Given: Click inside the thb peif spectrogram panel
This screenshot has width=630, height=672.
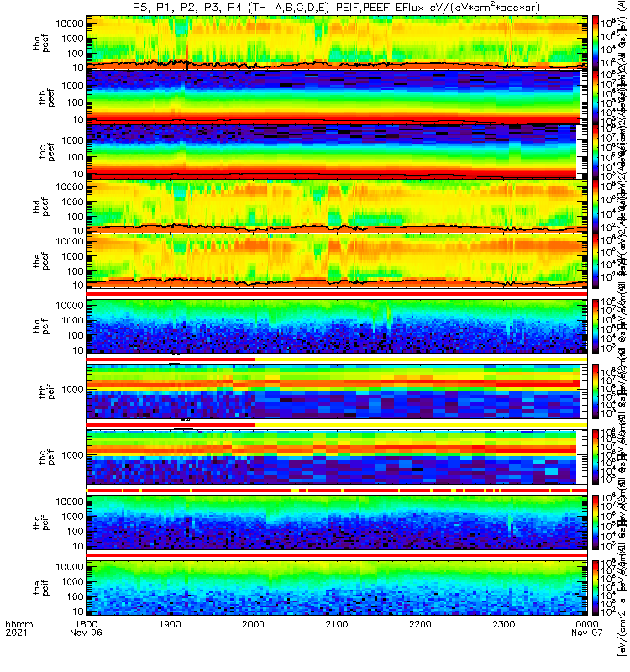Looking at the screenshot, I should pyautogui.click(x=337, y=391).
